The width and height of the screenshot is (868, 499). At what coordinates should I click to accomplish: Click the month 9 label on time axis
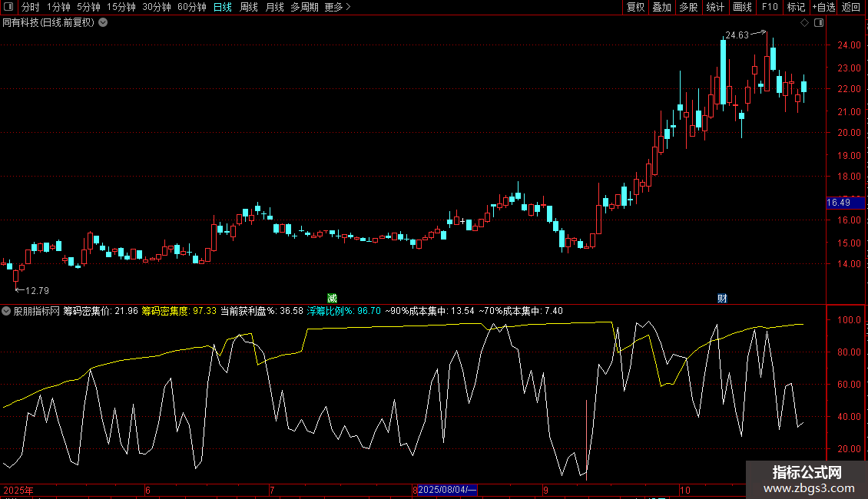point(545,490)
